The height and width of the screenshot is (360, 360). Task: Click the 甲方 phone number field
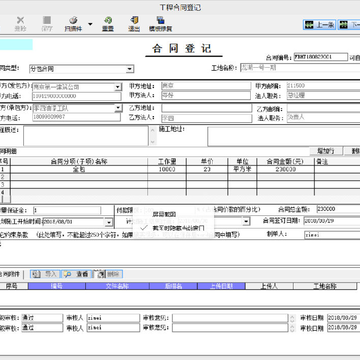(x=77, y=96)
